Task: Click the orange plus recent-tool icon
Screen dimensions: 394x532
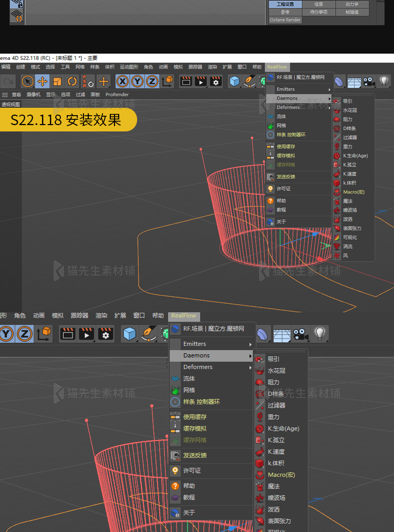Action: [x=103, y=81]
